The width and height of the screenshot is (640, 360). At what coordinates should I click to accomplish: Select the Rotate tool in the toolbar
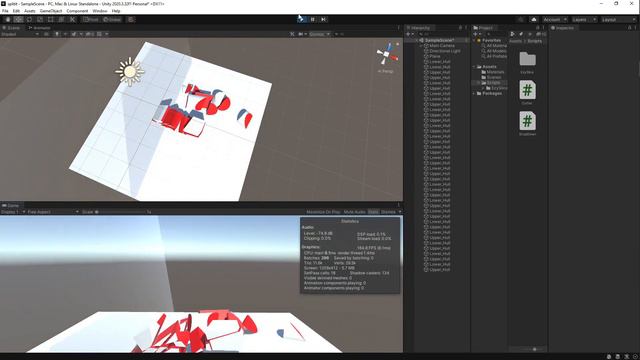coord(29,19)
